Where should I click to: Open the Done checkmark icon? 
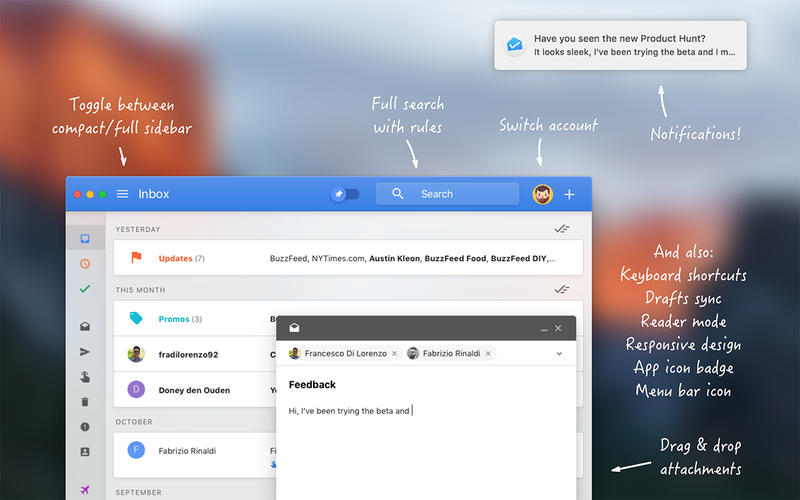85,289
